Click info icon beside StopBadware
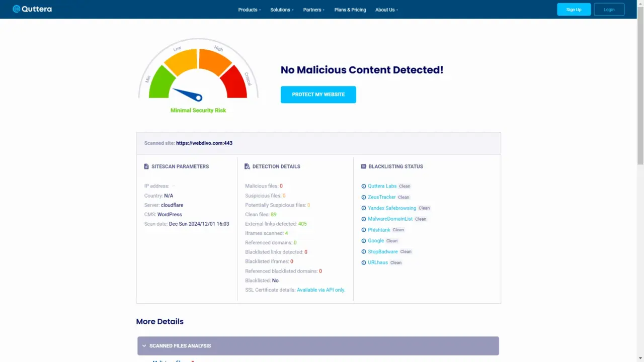Screen dimensions: 644x362 [364, 252]
